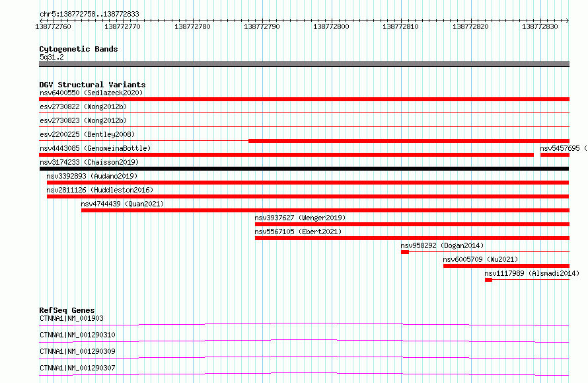This screenshot has height=383, width=588.
Task: Click ruler position 138772800
Action: pyautogui.click(x=331, y=26)
